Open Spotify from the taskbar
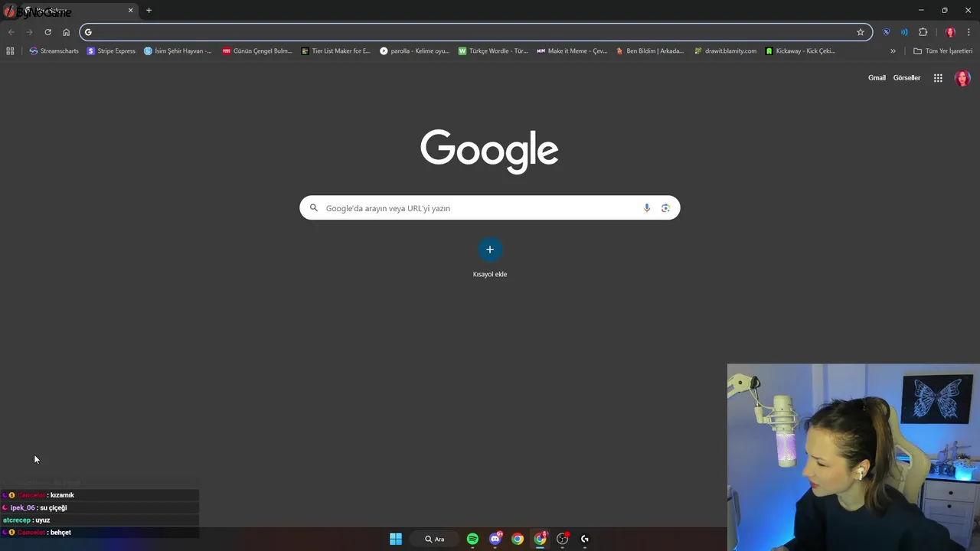The height and width of the screenshot is (551, 980). coord(472,539)
